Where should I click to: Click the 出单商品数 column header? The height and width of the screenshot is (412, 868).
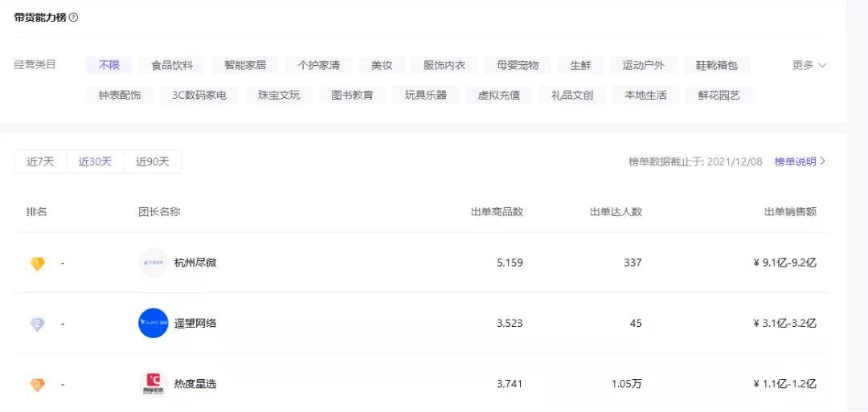(497, 212)
